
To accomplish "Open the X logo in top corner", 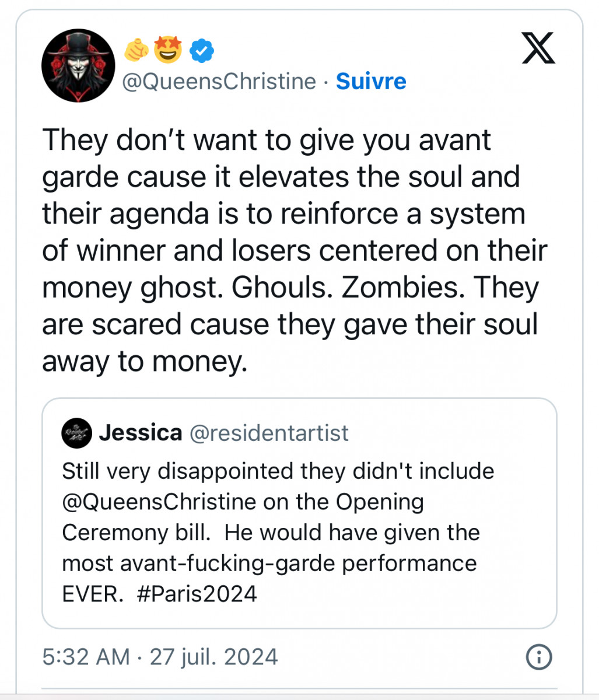I will click(537, 48).
